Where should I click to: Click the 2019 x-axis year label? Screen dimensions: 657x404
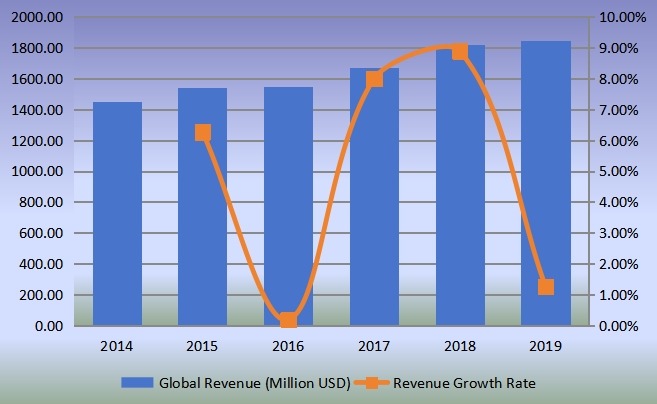tap(546, 347)
